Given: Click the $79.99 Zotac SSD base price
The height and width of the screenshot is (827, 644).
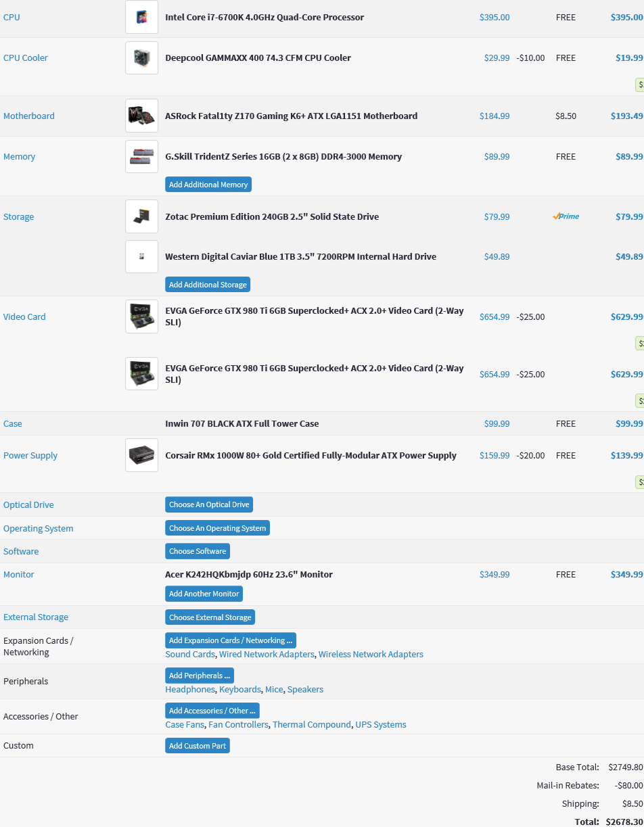Looking at the screenshot, I should click(497, 216).
